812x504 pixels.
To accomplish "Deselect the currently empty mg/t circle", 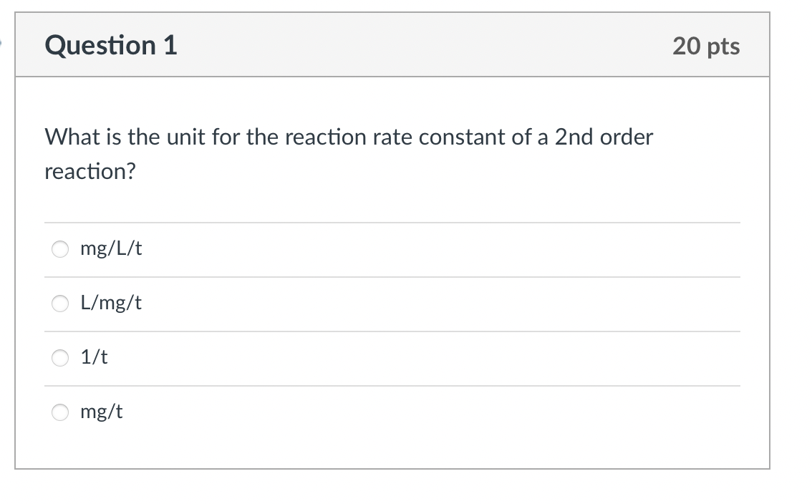I will [60, 412].
